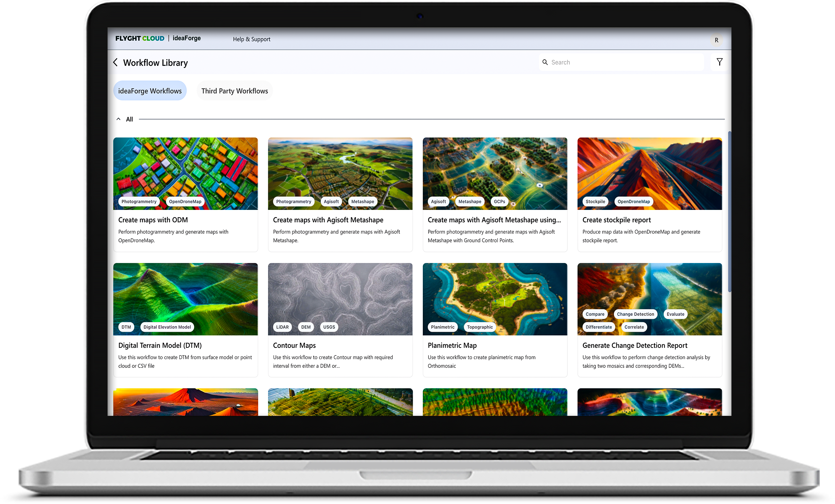Switch to ideaForge Workflows tab
This screenshot has width=835, height=504.
150,91
